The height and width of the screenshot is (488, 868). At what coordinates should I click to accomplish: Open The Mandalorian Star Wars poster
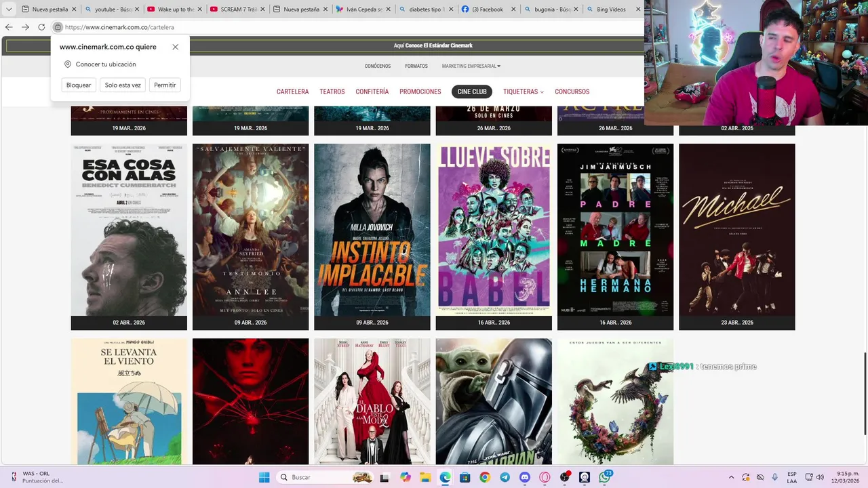coord(494,401)
